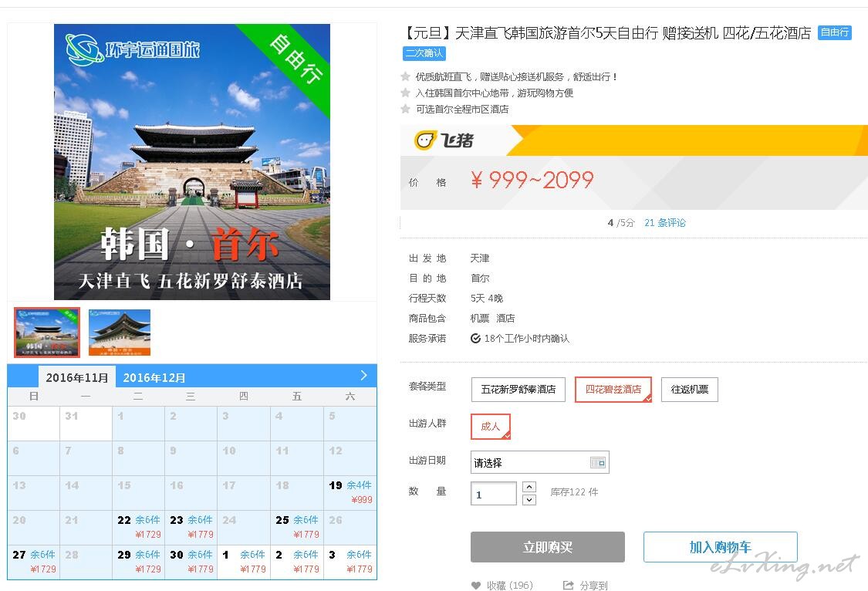Decrease quantity with down arrow
The image size is (868, 591).
tap(529, 500)
